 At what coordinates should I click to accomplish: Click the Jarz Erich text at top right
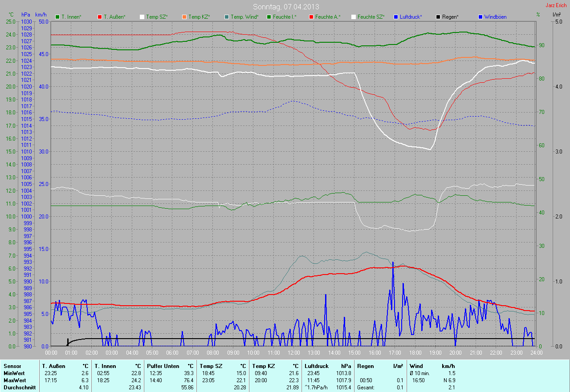pyautogui.click(x=556, y=5)
